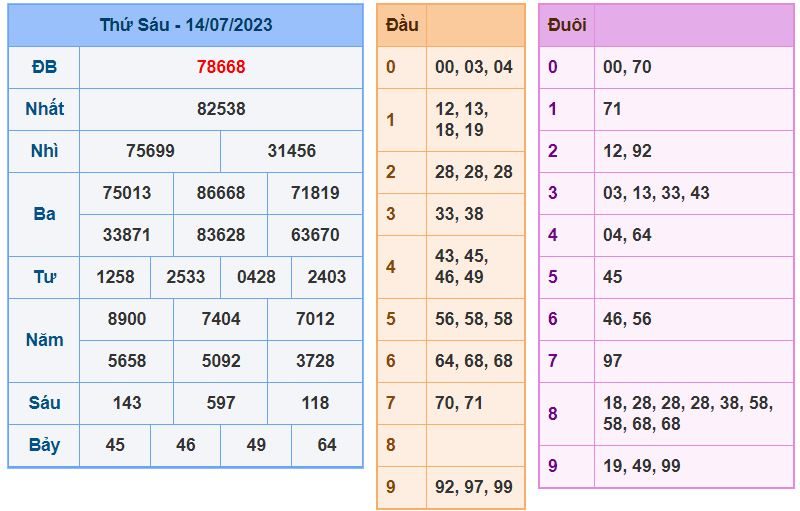
Task: Click fifth prize number 7404
Action: 221,319
